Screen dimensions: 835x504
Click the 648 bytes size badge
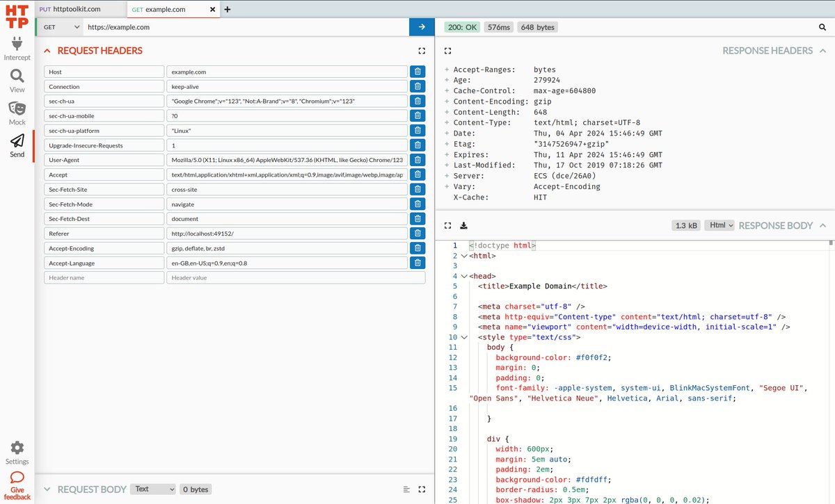click(x=537, y=27)
